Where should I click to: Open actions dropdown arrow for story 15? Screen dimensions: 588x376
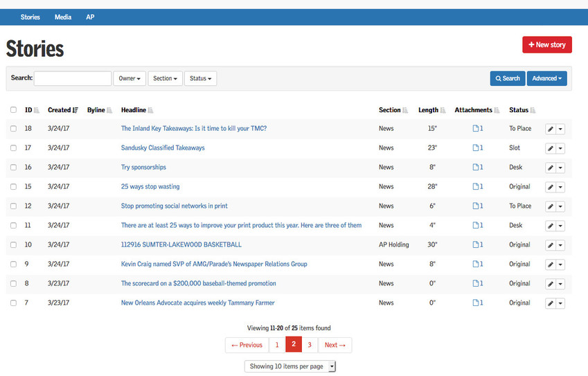coord(560,187)
